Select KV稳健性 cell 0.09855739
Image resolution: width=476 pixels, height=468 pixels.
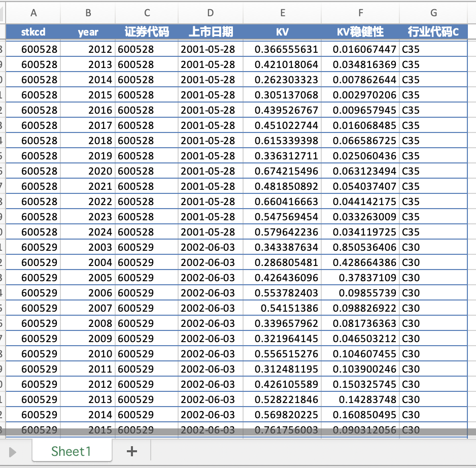[x=361, y=292]
